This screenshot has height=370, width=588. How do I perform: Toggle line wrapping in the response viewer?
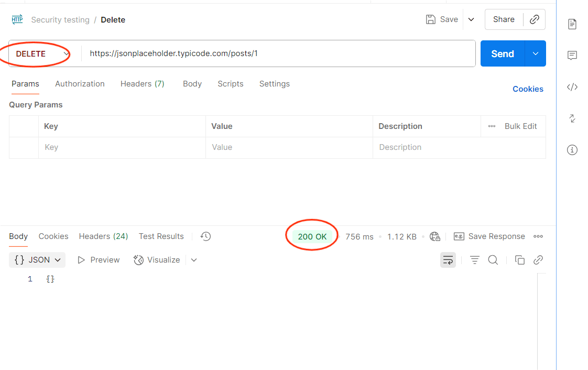448,259
